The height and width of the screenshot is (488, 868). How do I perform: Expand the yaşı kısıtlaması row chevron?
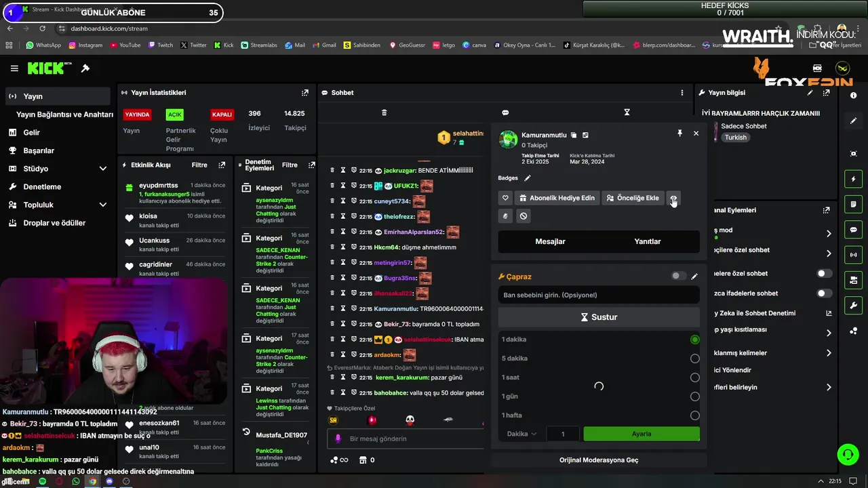pyautogui.click(x=829, y=333)
